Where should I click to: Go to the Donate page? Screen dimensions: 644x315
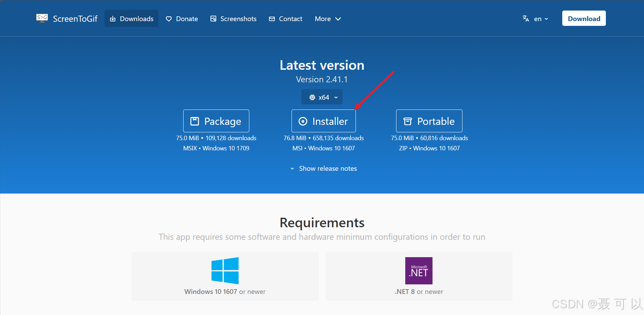[x=182, y=19]
